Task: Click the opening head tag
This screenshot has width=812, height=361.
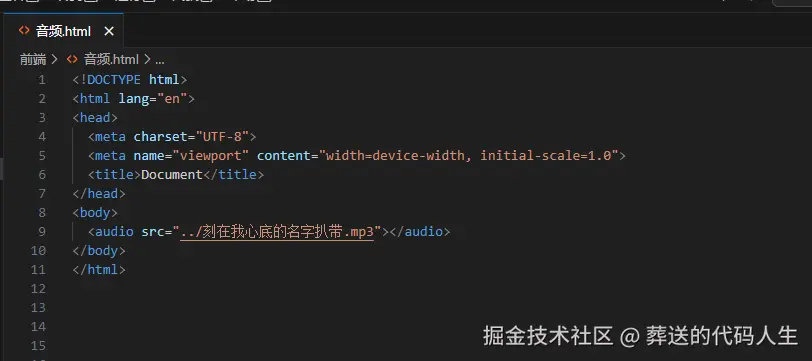Action: coord(95,118)
